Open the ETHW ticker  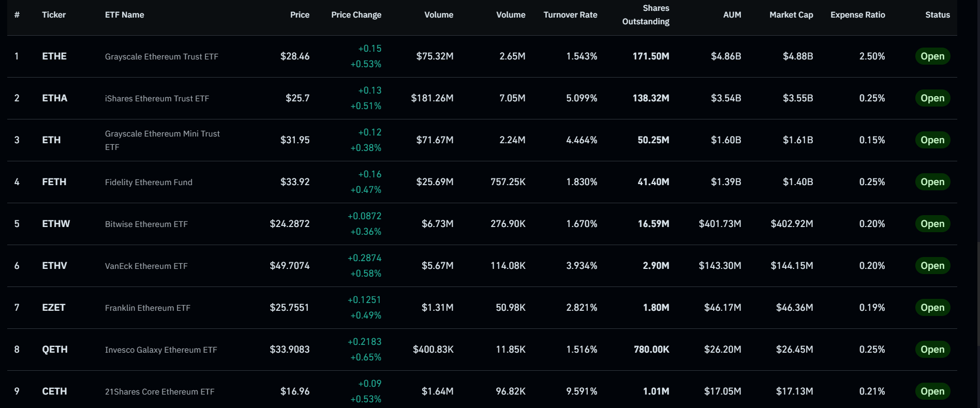[x=56, y=224]
